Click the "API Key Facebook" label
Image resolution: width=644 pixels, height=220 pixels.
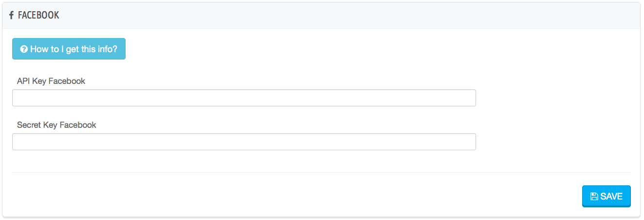point(51,81)
